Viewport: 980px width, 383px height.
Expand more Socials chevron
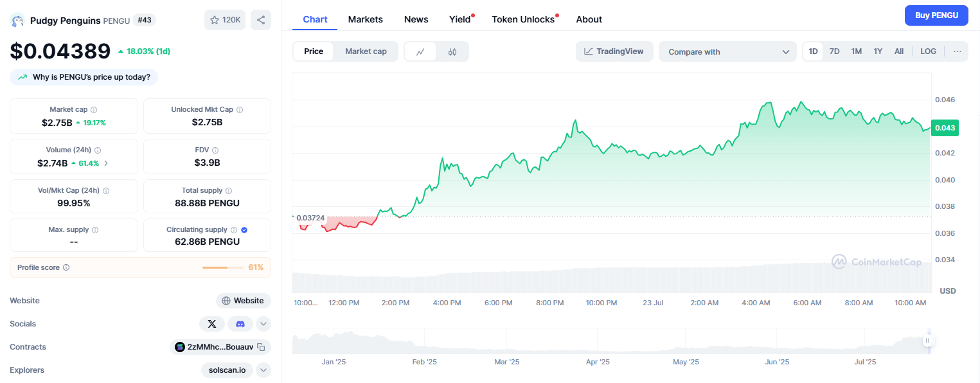point(263,324)
